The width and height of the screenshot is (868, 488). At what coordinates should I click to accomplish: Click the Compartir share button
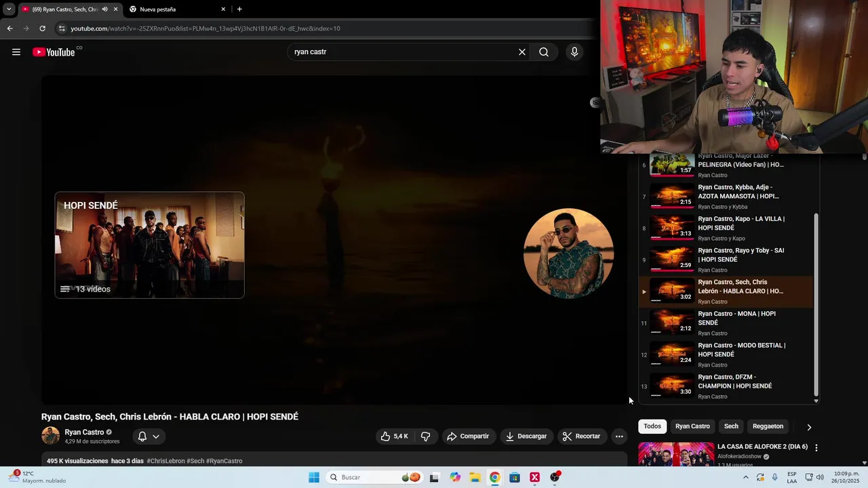468,436
